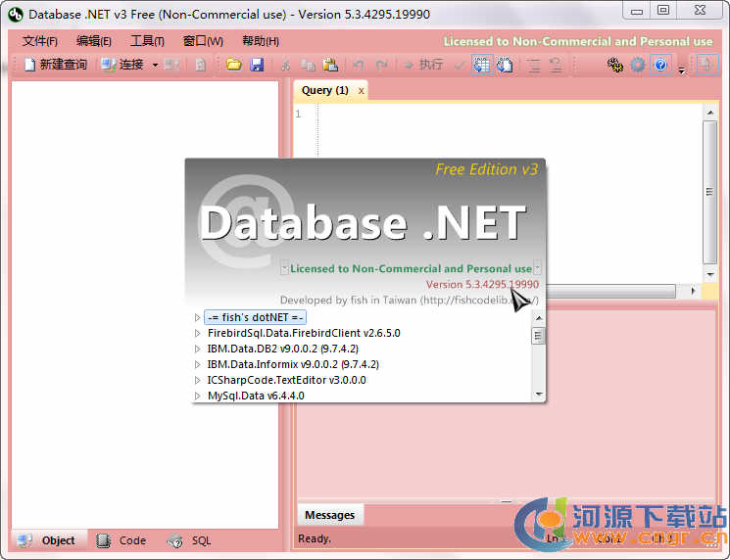Select FirebirdSql.Data.FirebirdClient v2.6.5.0 row

[x=304, y=334]
